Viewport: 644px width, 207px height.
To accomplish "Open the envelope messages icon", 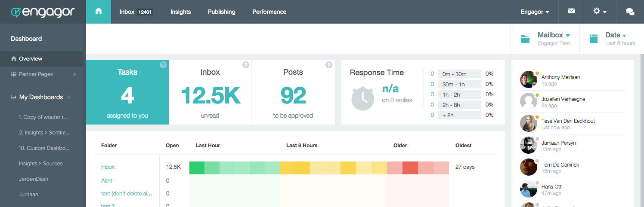I will [571, 12].
